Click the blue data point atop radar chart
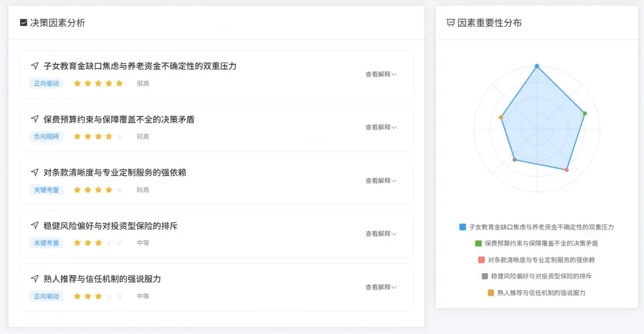 click(x=537, y=66)
